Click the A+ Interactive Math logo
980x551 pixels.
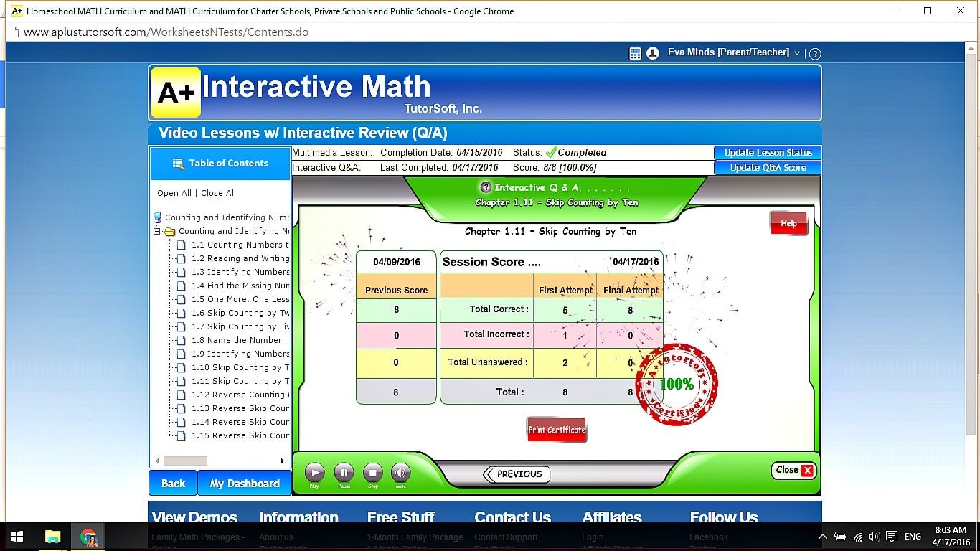click(174, 91)
